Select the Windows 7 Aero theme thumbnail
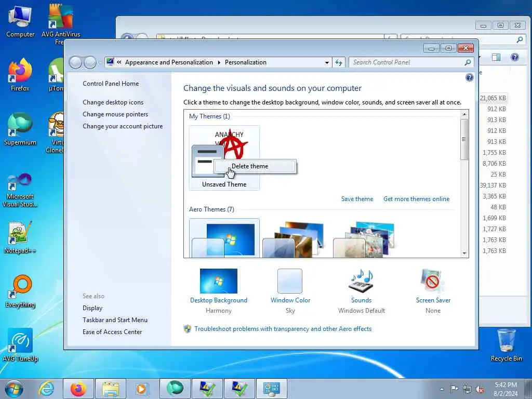The height and width of the screenshot is (399, 532). 224,238
